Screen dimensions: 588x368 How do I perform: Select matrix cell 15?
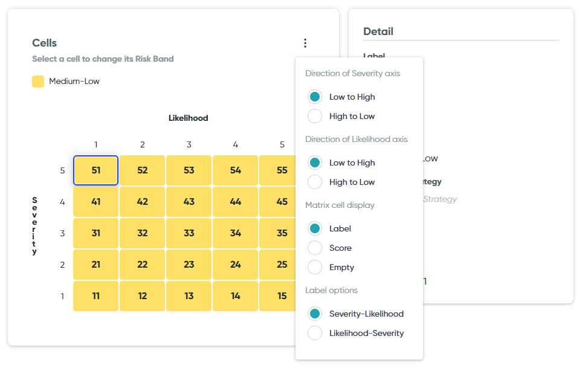[x=277, y=296]
